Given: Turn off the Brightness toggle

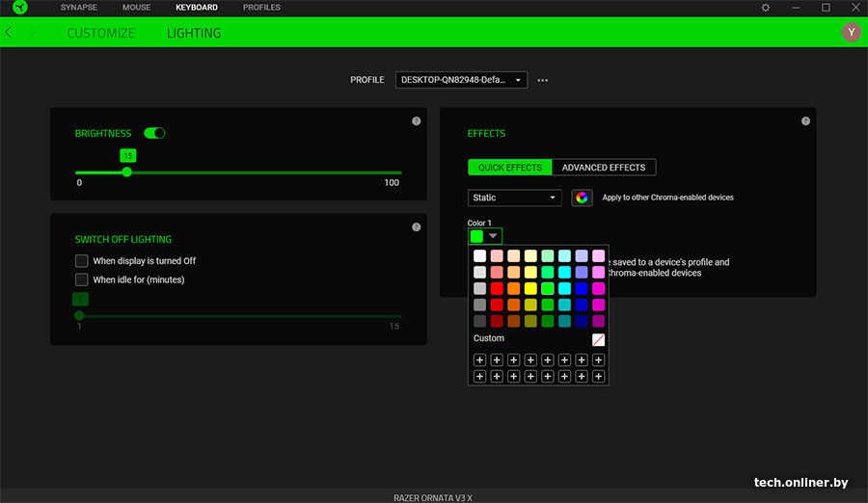Looking at the screenshot, I should click(x=154, y=133).
